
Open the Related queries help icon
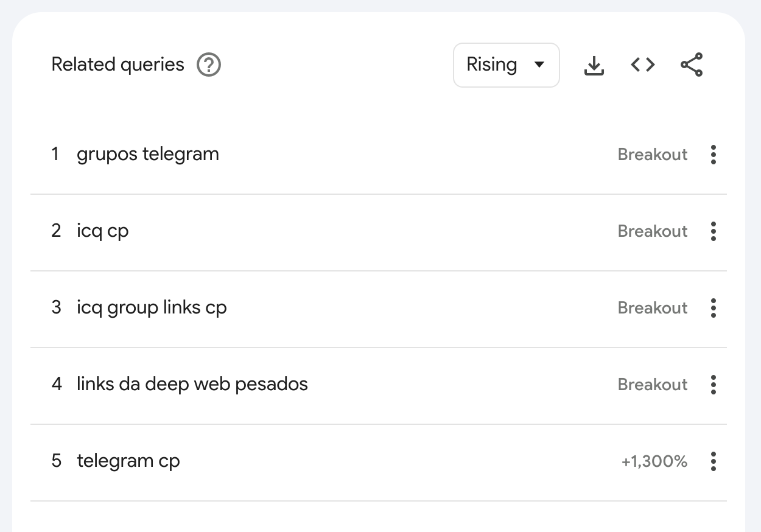209,65
